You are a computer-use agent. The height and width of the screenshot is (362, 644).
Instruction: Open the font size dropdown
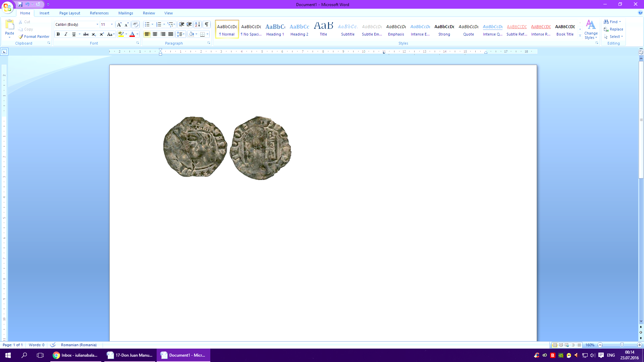112,24
